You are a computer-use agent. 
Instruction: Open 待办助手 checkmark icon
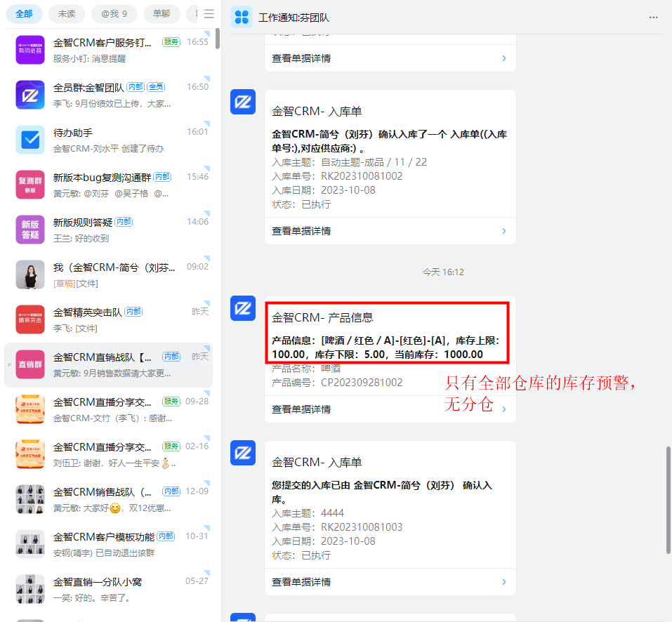click(30, 140)
